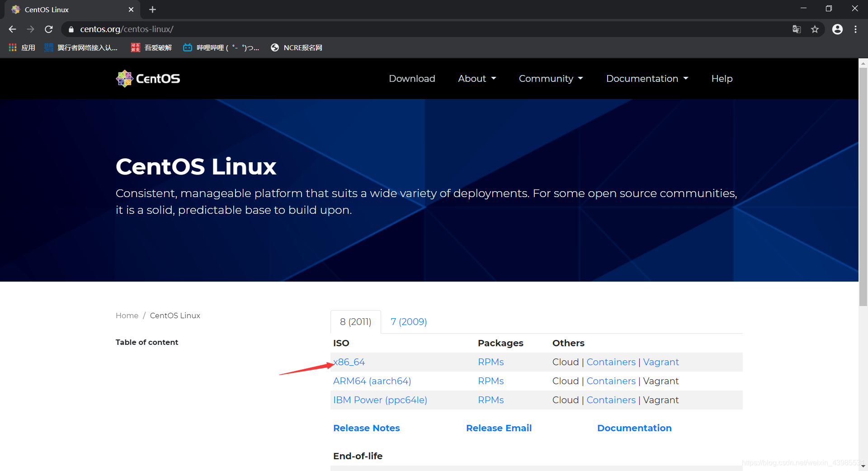This screenshot has height=471, width=868.
Task: Click the browser forward arrow
Action: (30, 29)
